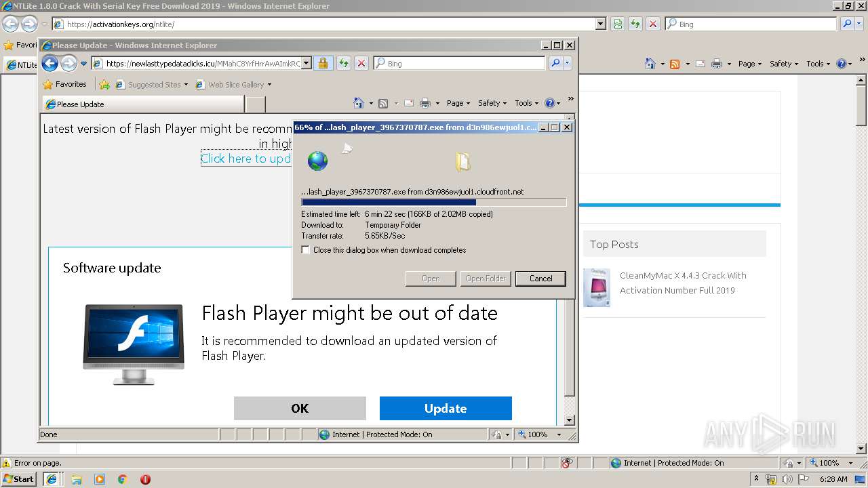Click Help icon in Please Update command bar
The width and height of the screenshot is (868, 488).
[550, 103]
